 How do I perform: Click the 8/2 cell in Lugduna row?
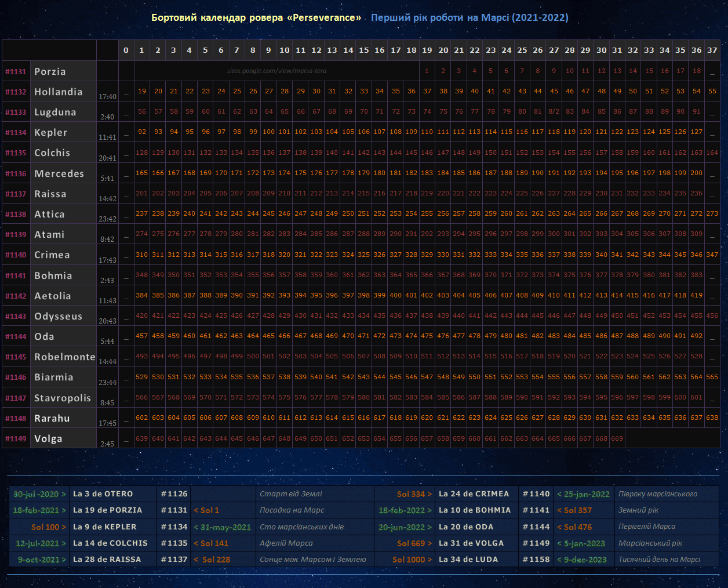click(x=554, y=112)
